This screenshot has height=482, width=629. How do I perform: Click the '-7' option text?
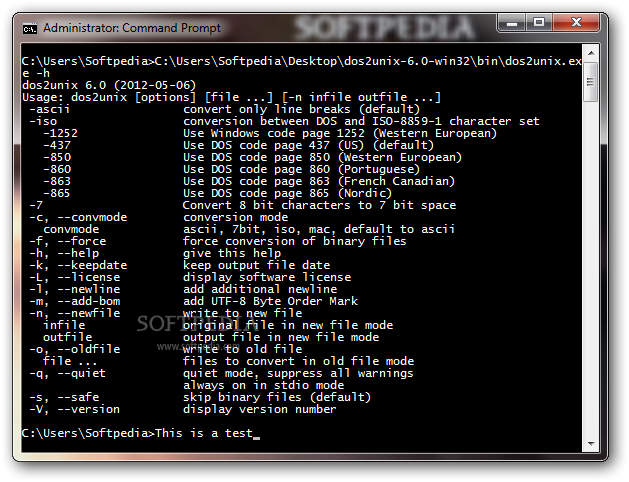36,205
